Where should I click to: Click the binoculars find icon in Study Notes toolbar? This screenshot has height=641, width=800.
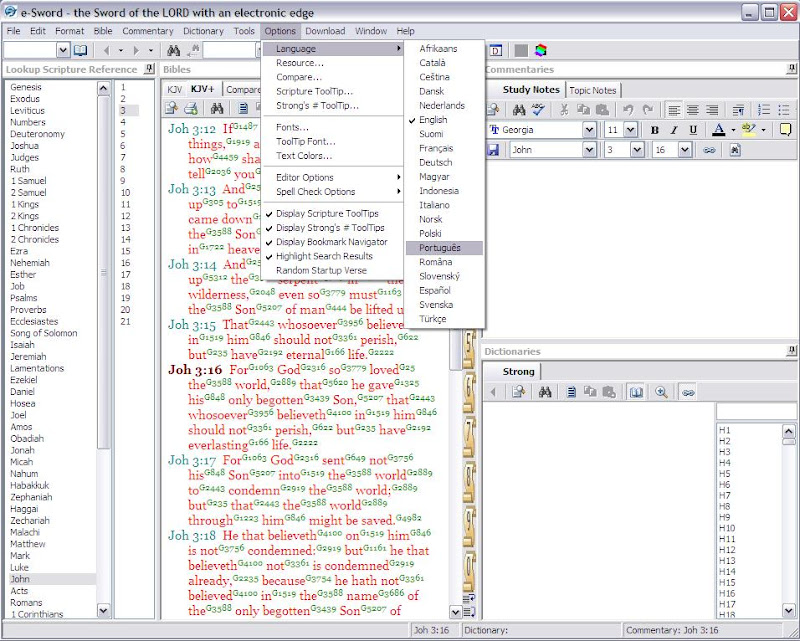tap(519, 109)
